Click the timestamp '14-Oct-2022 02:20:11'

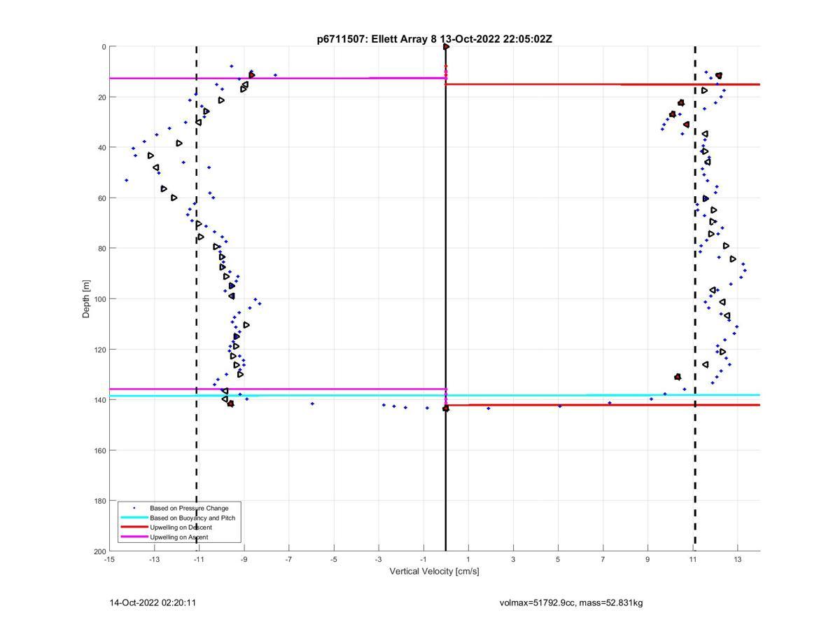click(x=153, y=602)
